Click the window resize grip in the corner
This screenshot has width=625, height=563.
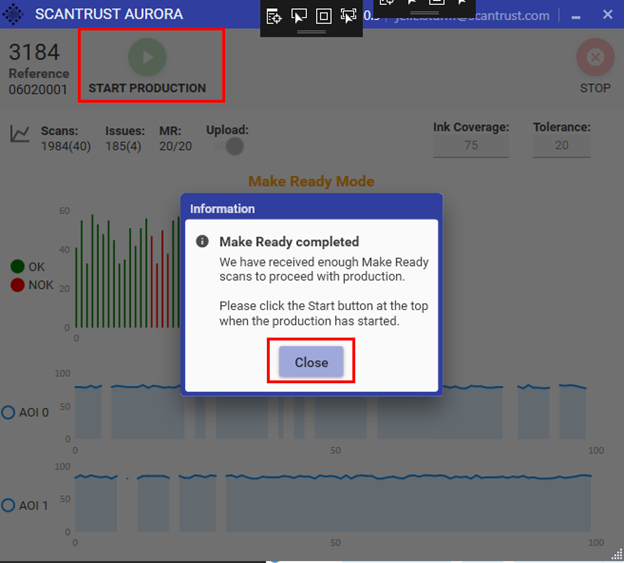coord(617,554)
